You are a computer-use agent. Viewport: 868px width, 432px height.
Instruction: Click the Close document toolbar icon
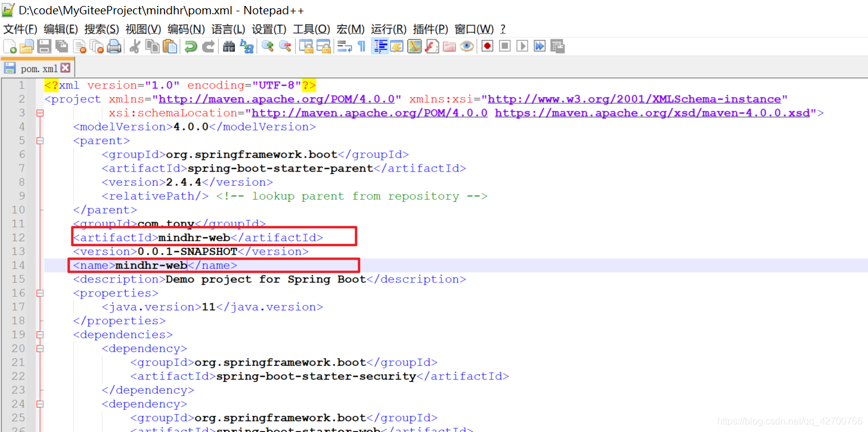pyautogui.click(x=79, y=46)
